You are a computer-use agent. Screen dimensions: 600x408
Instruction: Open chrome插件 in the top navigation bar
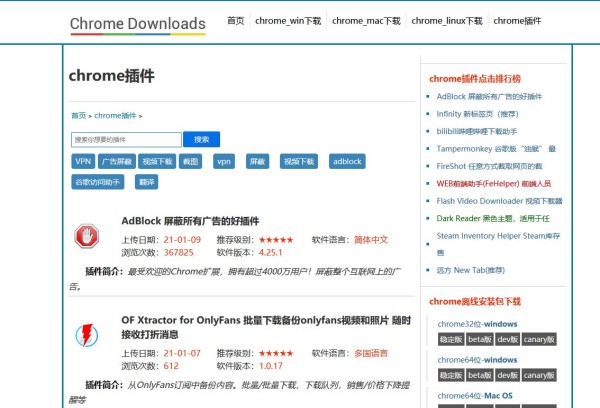[x=517, y=20]
